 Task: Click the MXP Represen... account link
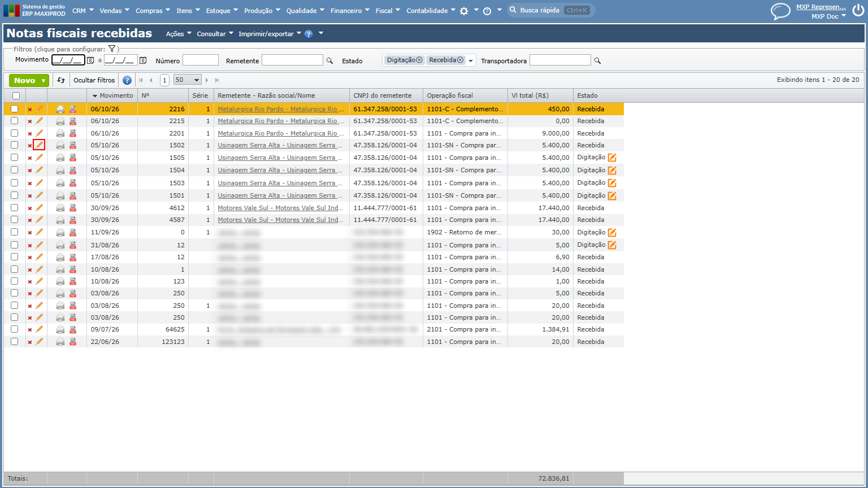click(x=821, y=7)
